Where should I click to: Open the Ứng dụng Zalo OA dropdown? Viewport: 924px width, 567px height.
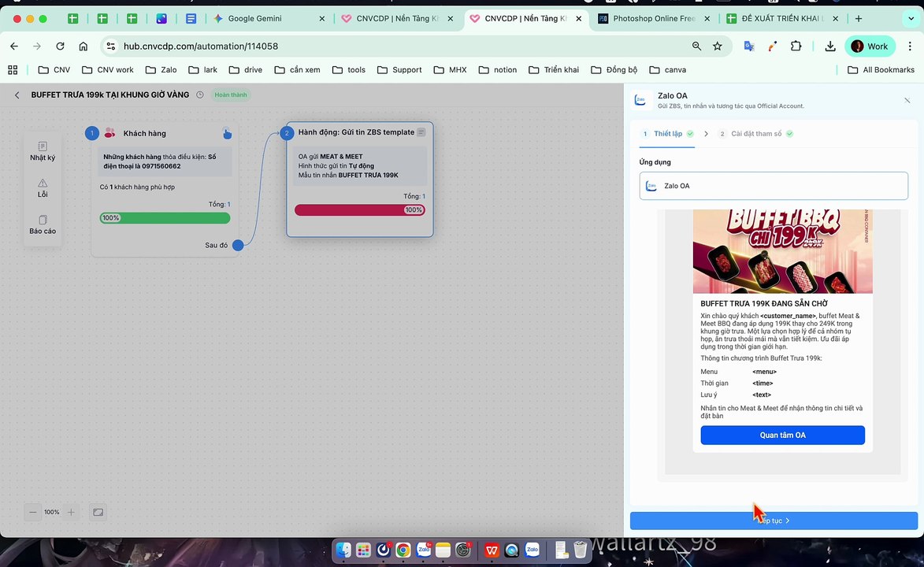(x=774, y=186)
